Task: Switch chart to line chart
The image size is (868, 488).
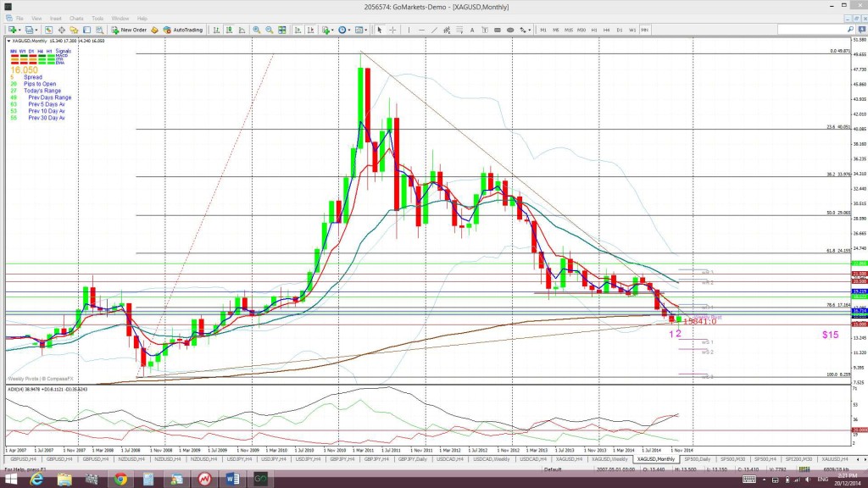Action: [x=242, y=30]
